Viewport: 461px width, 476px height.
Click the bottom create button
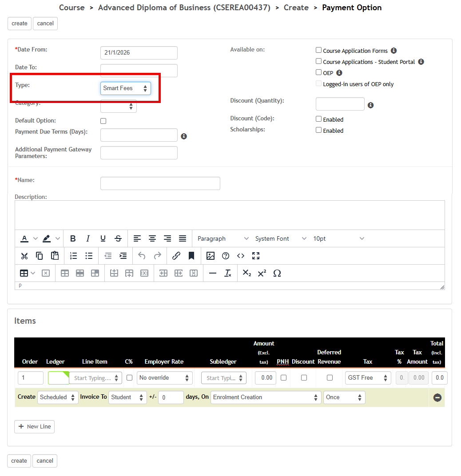19,461
